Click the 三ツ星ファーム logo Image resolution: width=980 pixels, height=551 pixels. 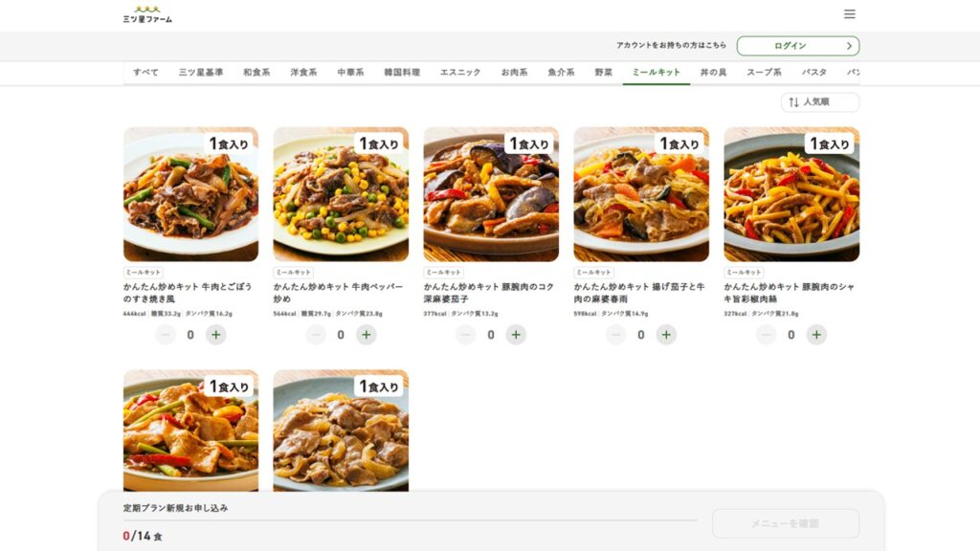click(147, 14)
